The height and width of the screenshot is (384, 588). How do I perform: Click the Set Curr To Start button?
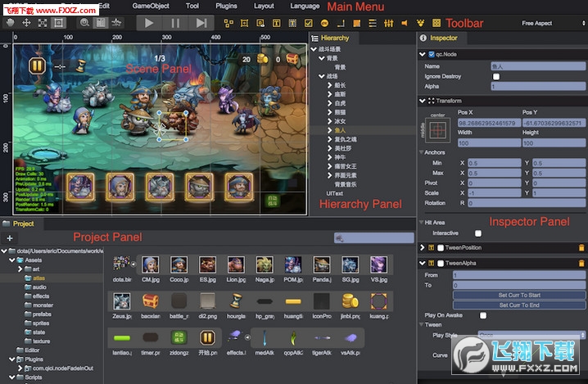click(519, 295)
